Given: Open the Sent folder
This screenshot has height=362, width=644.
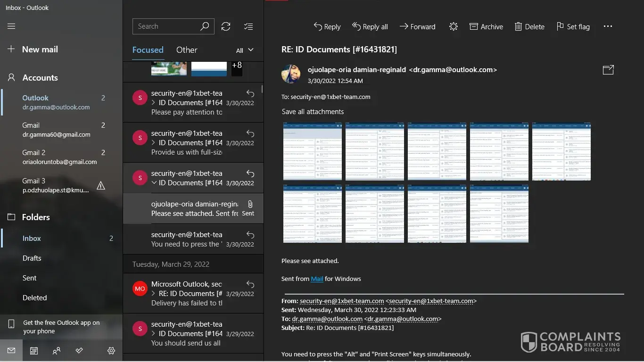Looking at the screenshot, I should (x=29, y=278).
